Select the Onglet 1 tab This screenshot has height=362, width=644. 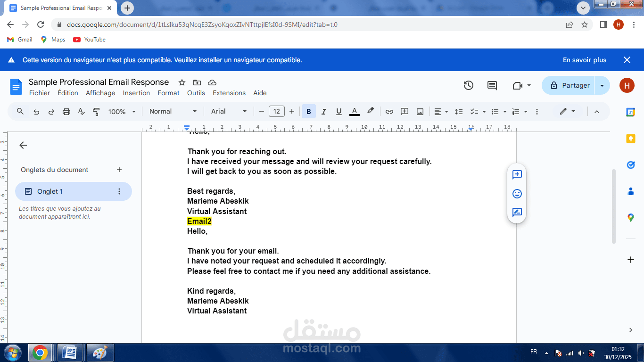tap(74, 191)
